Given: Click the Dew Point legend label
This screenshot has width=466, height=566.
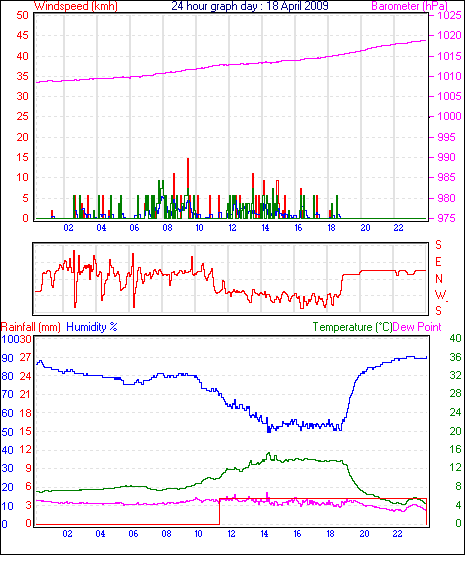Looking at the screenshot, I should [x=417, y=327].
